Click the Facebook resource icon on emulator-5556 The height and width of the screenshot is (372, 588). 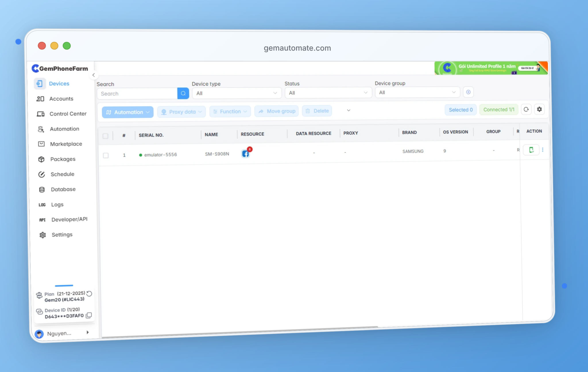pyautogui.click(x=245, y=154)
